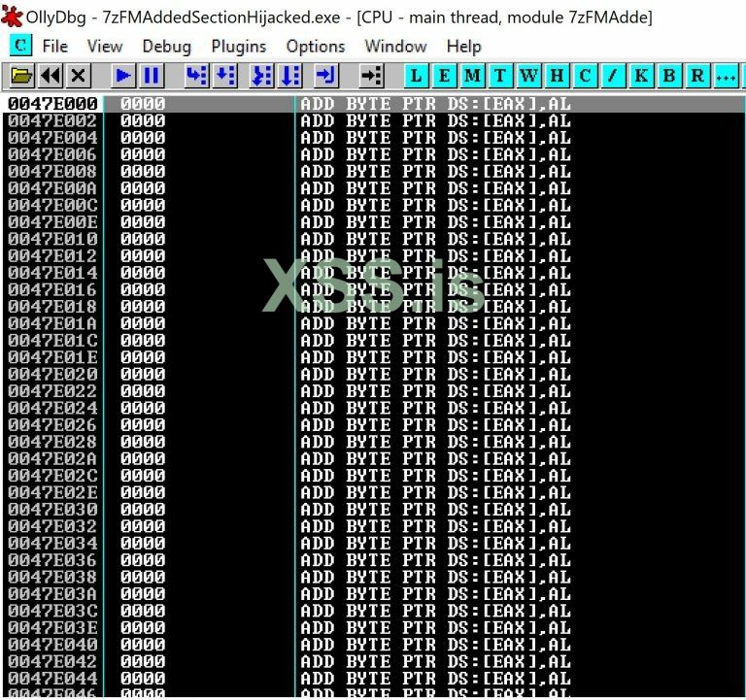
Task: Click the cyan C window icon in menu bar
Action: (x=20, y=46)
